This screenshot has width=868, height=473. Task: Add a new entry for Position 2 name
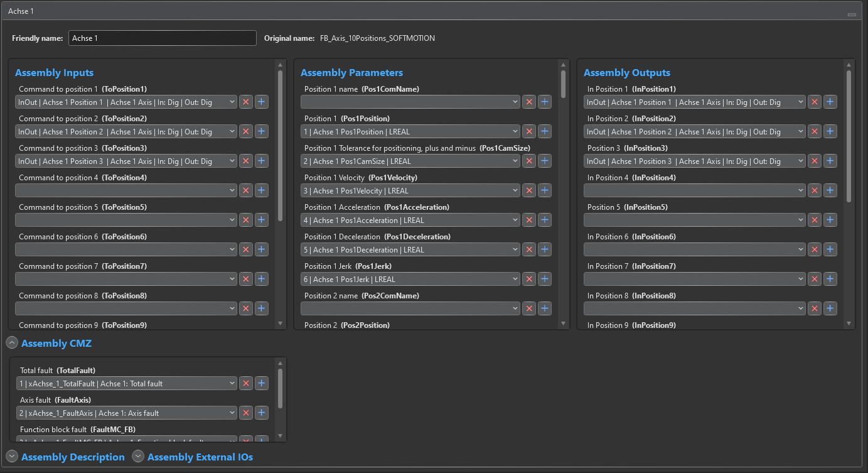coord(545,308)
